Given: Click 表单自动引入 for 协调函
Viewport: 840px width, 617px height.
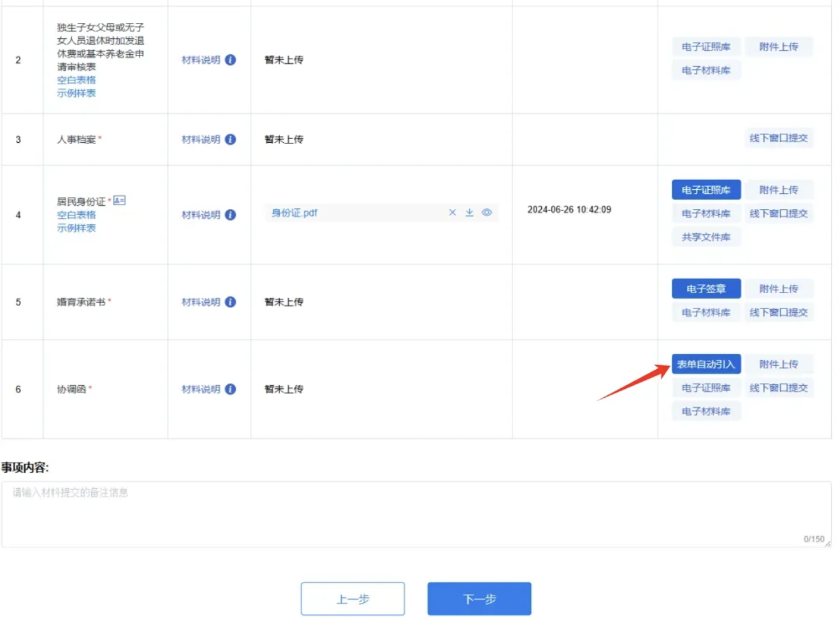Looking at the screenshot, I should 706,365.
